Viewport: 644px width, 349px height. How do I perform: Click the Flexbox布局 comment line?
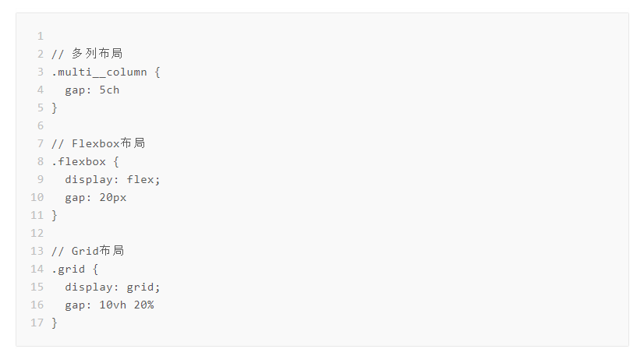[x=98, y=143]
